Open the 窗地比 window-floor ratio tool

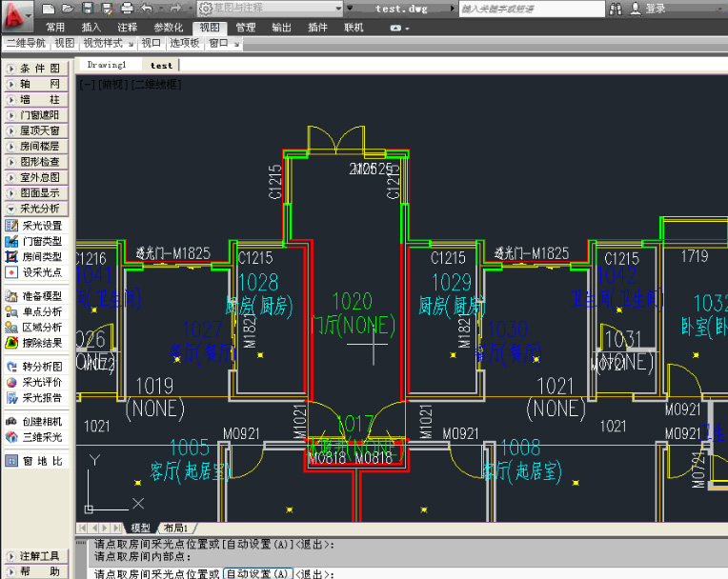point(40,461)
